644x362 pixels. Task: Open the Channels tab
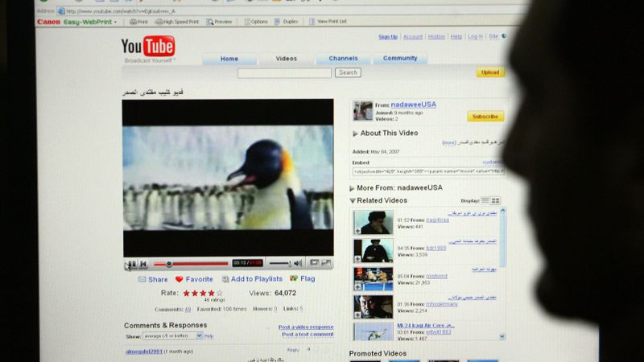[344, 58]
